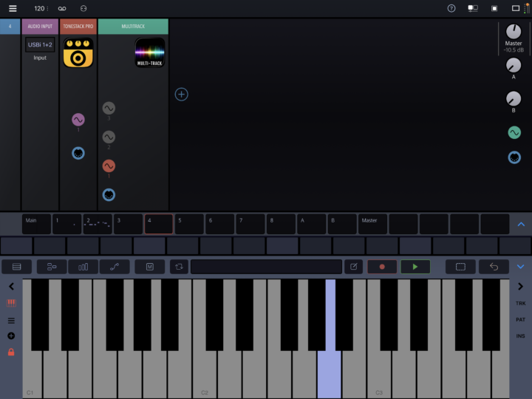Click the pattern name field
Screen dimensions: 532x399
[266, 267]
